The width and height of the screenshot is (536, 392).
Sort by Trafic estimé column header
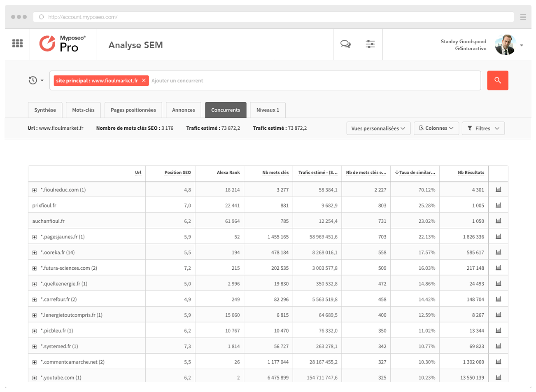(318, 173)
